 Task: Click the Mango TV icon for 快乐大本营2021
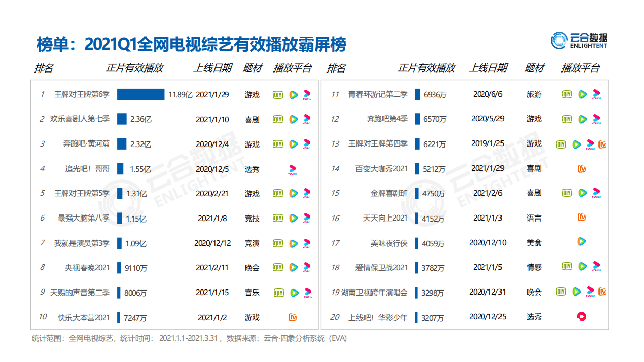[293, 317]
